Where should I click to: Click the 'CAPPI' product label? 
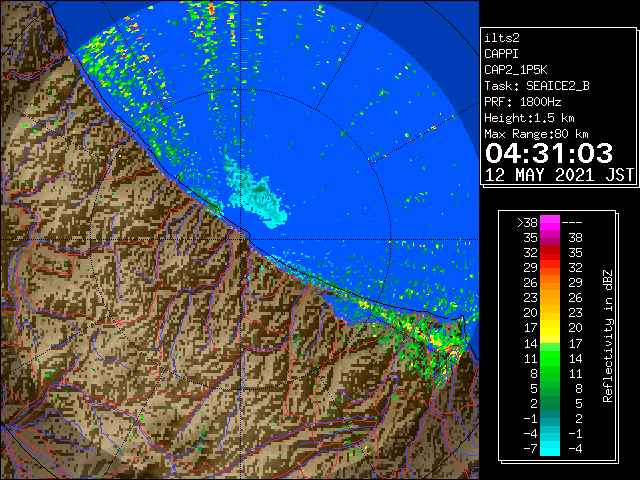point(501,54)
